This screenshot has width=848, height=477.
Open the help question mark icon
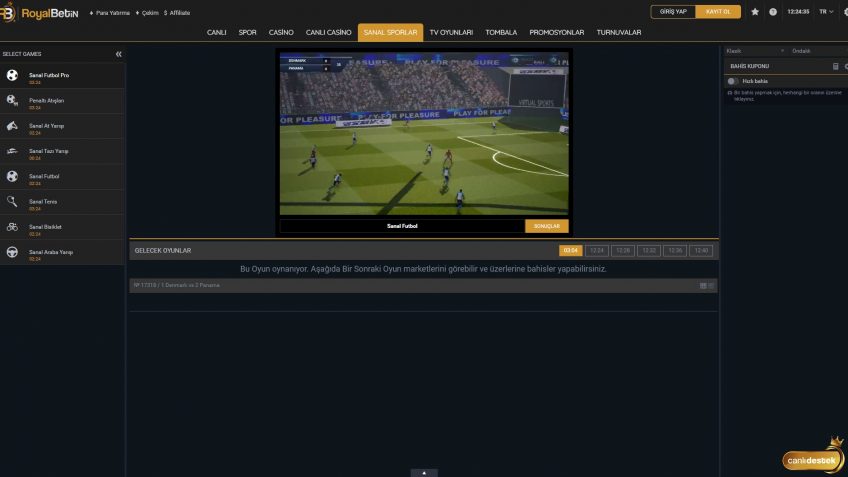pos(773,12)
